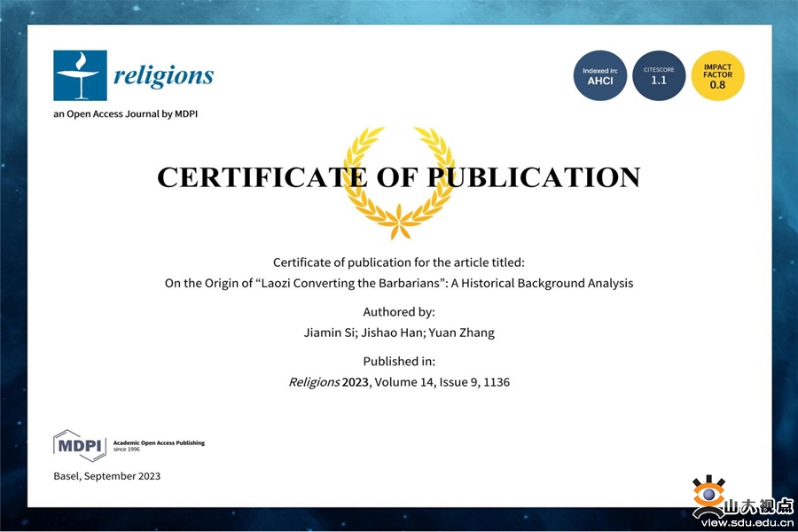Image resolution: width=798 pixels, height=532 pixels.
Task: Click the MDPI hexagon logo
Action: 80,444
